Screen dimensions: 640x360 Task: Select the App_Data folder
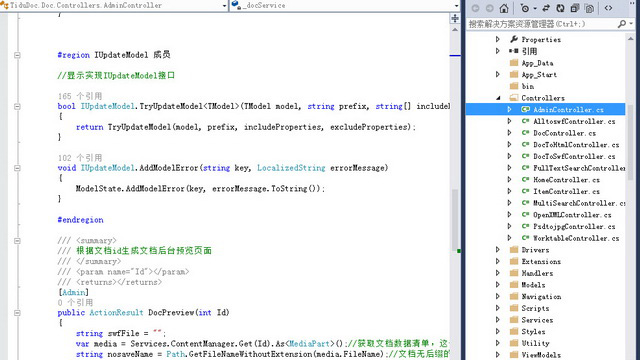coord(537,63)
